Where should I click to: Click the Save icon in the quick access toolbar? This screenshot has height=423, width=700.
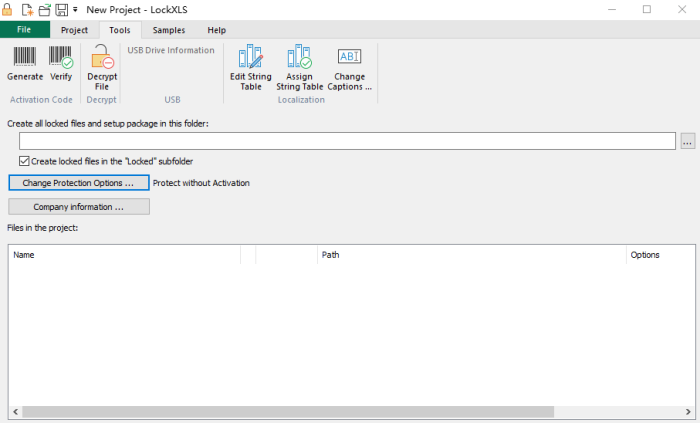(62, 9)
